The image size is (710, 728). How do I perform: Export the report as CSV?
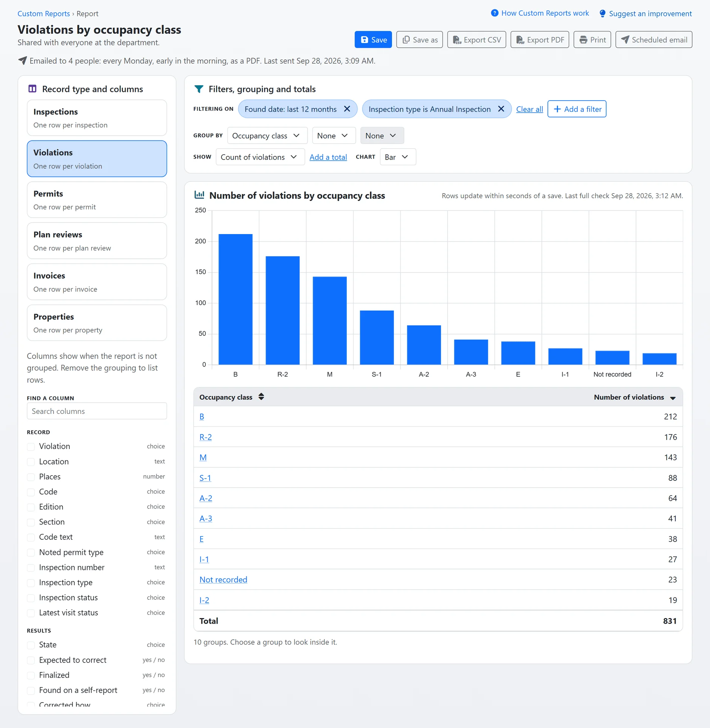point(476,40)
